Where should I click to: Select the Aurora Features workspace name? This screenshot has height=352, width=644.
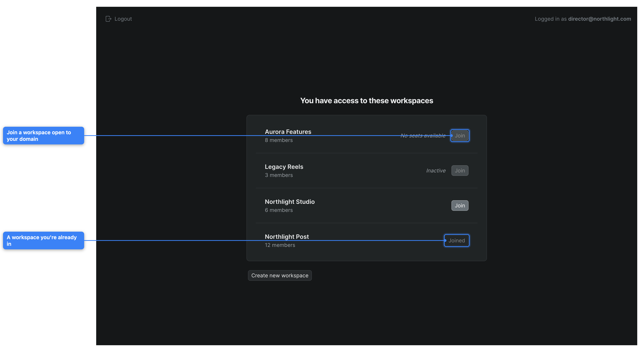click(x=288, y=132)
